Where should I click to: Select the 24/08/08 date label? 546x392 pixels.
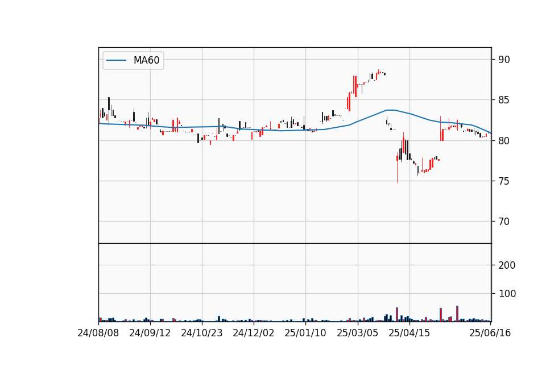coord(98,333)
